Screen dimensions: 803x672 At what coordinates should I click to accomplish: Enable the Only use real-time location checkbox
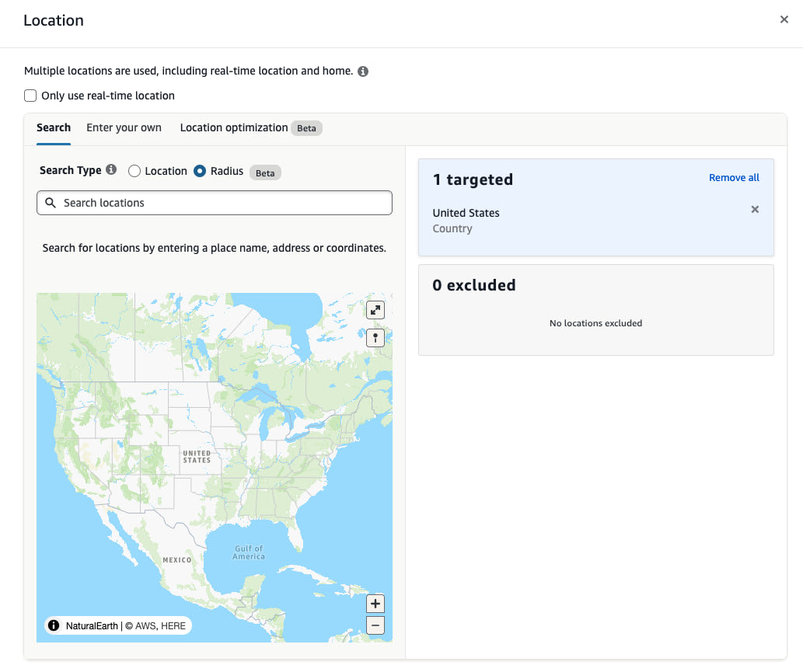30,95
